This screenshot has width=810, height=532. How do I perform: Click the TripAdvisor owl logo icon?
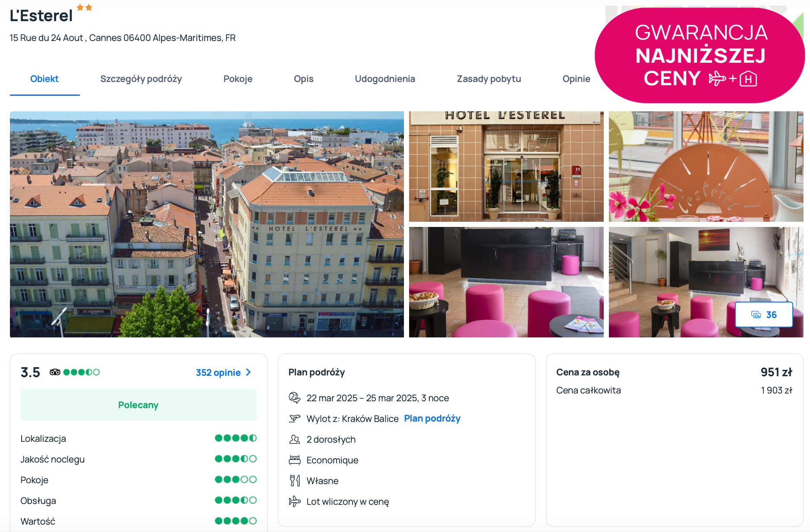click(55, 372)
